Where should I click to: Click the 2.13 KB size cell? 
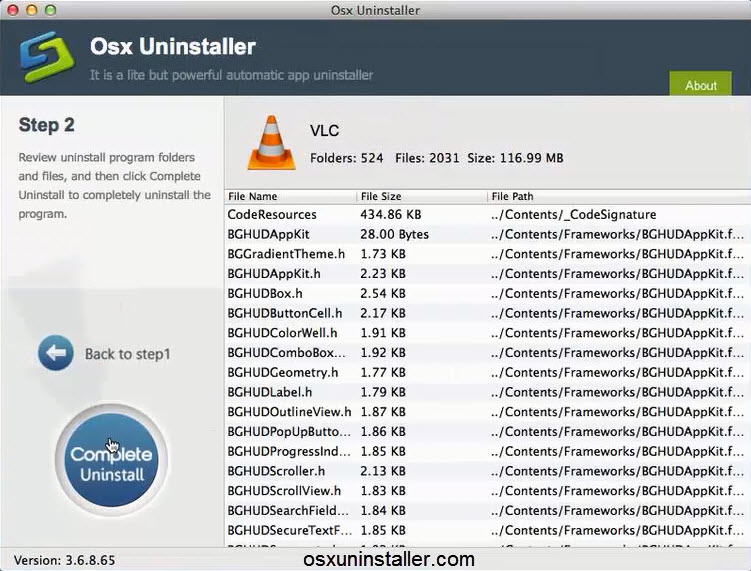pyautogui.click(x=383, y=471)
